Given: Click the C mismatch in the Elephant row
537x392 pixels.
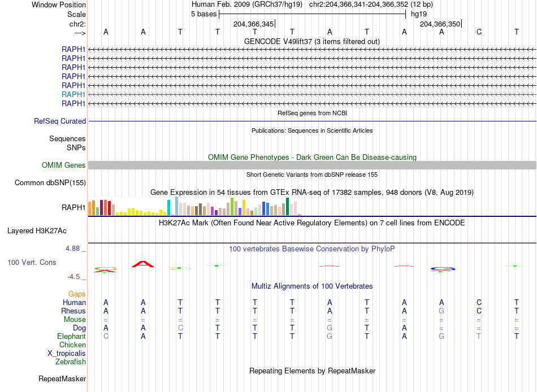Looking at the screenshot, I should tap(106, 337).
